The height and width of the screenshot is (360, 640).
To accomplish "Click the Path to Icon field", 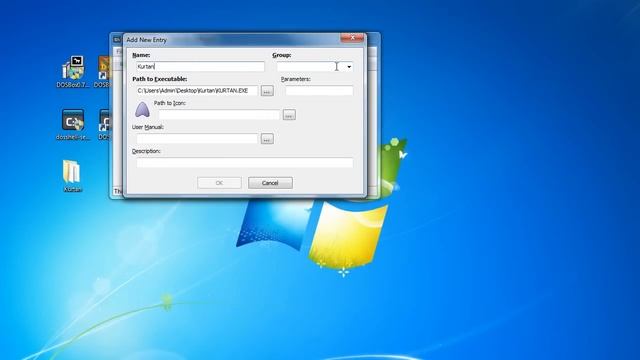I will [219, 115].
